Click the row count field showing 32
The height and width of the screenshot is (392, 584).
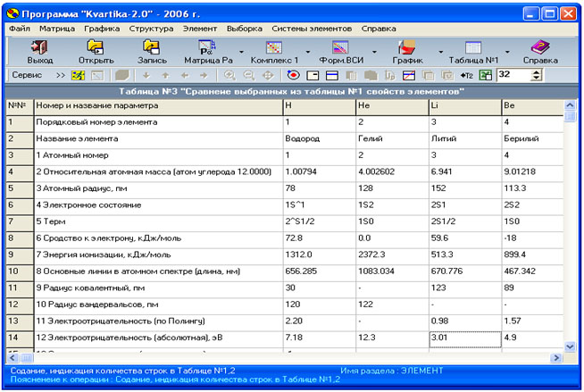tap(514, 75)
